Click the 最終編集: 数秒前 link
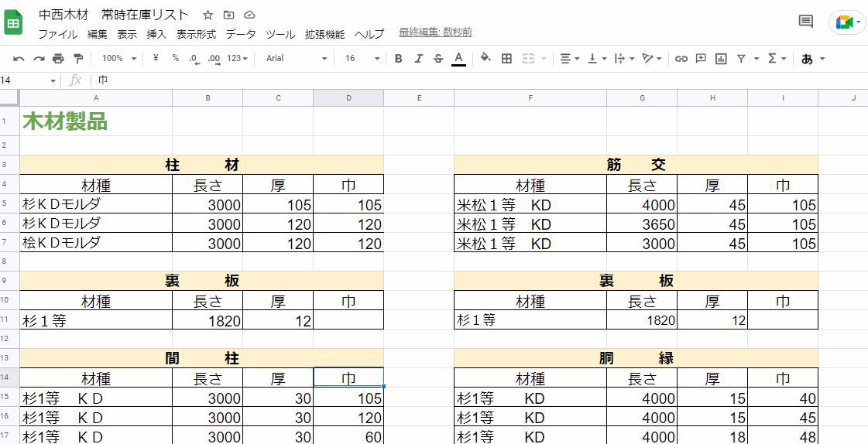The image size is (868, 444). click(435, 32)
